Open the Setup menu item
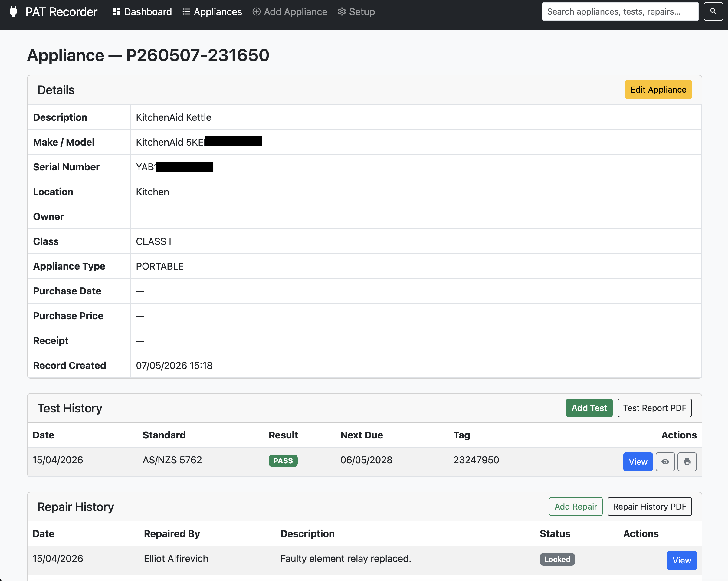This screenshot has height=581, width=728. coord(356,11)
